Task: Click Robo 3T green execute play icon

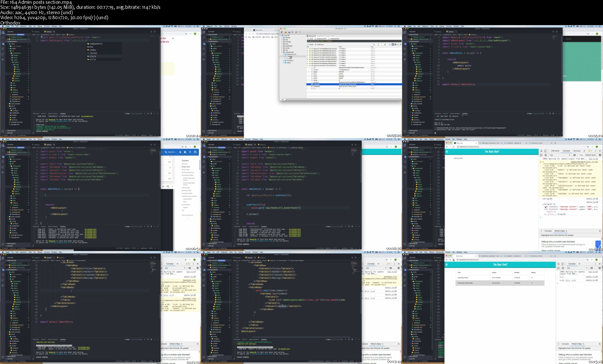Action: click(x=292, y=32)
